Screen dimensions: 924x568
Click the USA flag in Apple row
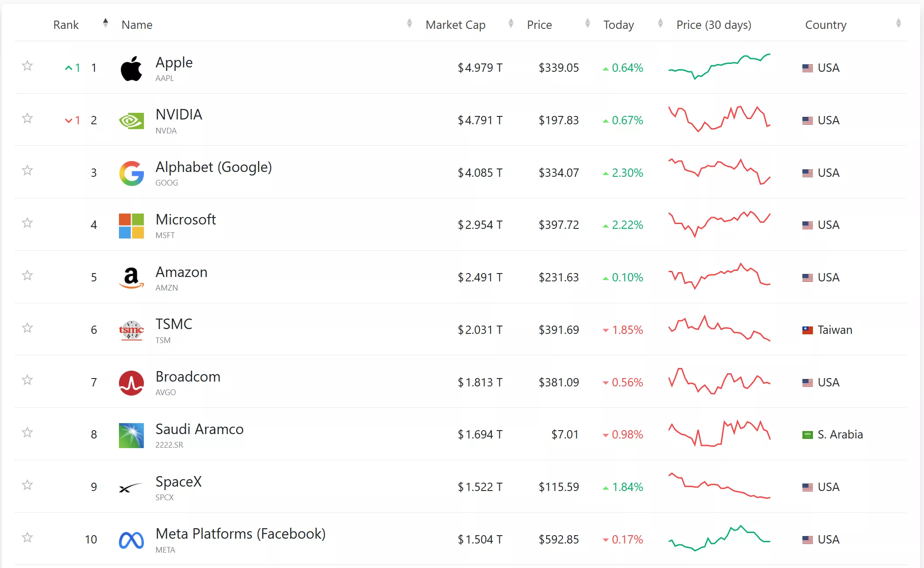tap(808, 68)
